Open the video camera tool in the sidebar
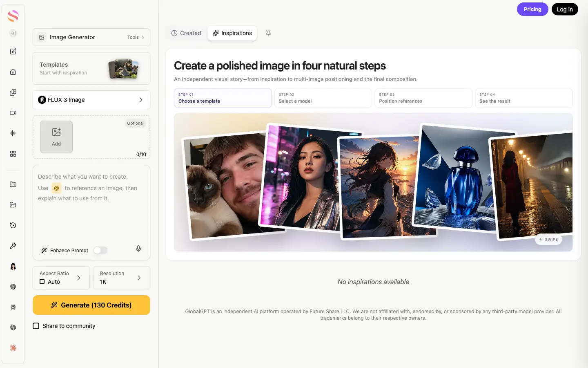Viewport: 588px width, 368px height. (13, 113)
